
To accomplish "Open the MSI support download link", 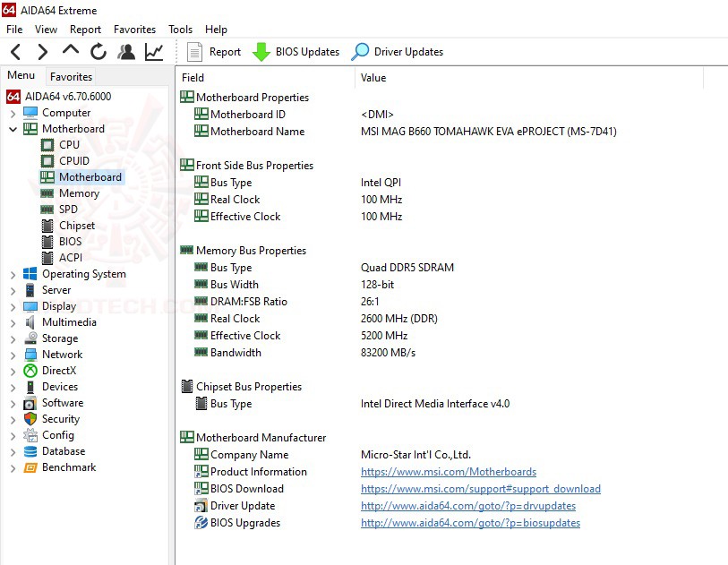I will click(481, 489).
